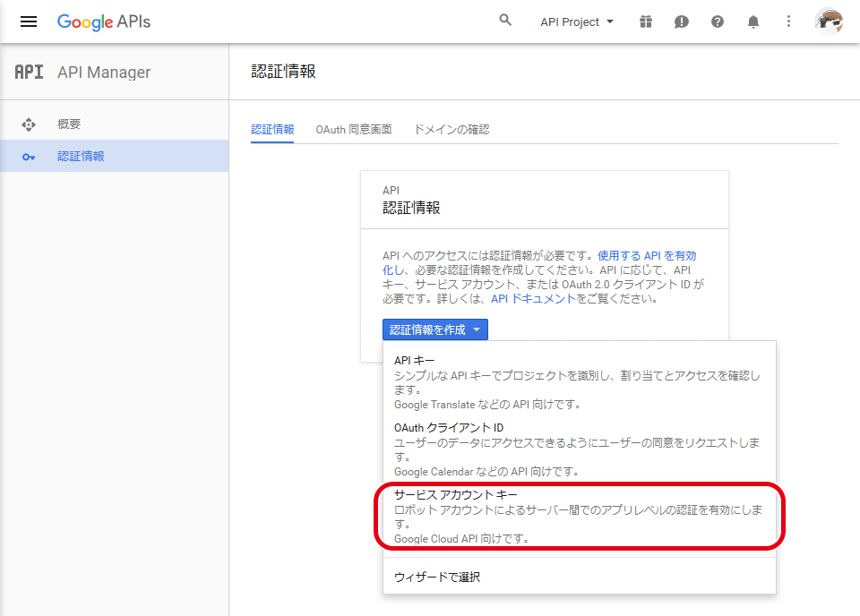Open the feedback speech bubble icon
This screenshot has width=860, height=616.
[681, 21]
